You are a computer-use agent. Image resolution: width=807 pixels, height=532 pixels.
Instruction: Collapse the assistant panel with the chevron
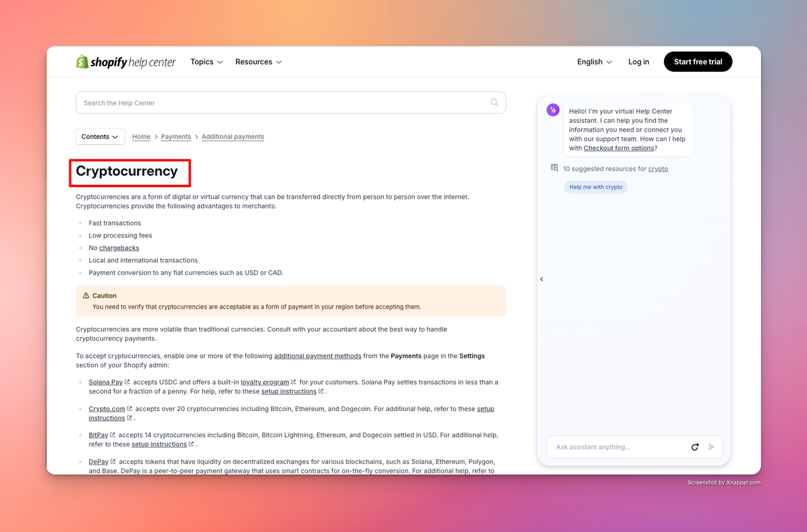(542, 279)
